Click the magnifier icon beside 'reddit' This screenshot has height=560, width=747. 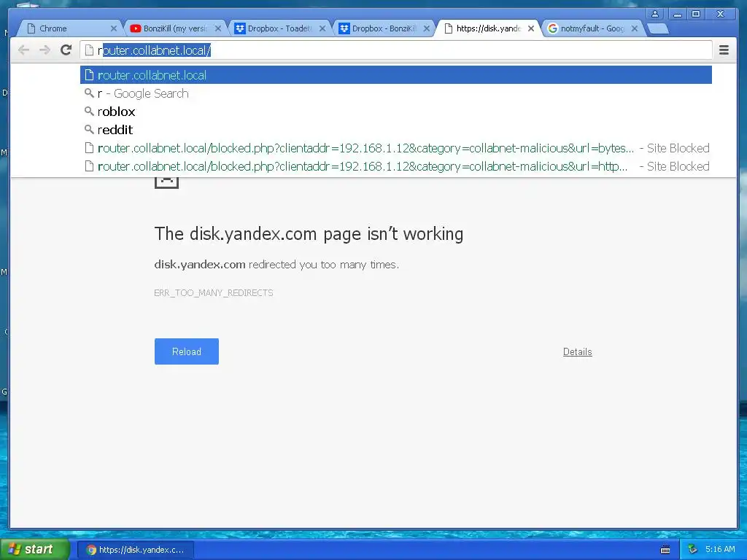(88, 129)
